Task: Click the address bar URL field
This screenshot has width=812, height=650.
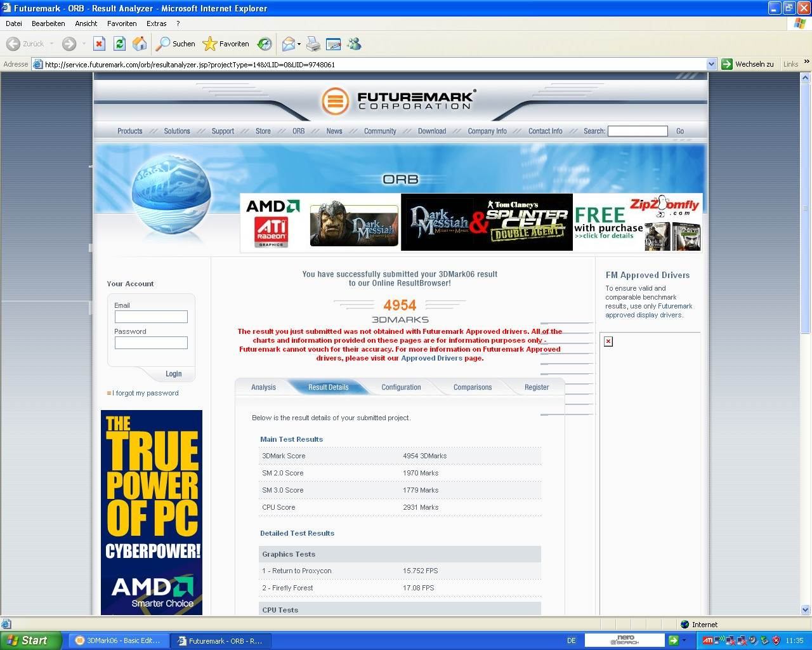Action: pyautogui.click(x=374, y=64)
